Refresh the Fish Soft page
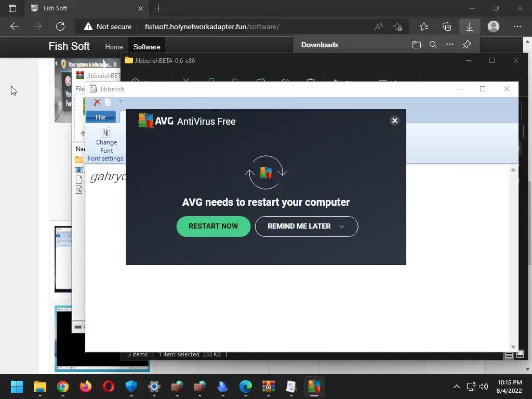 click(x=60, y=26)
